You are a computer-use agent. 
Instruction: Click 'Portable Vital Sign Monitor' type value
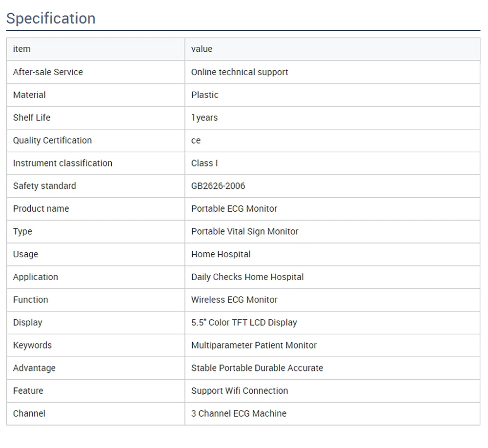(x=244, y=231)
